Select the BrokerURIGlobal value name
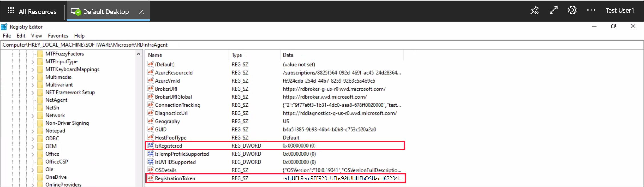The width and height of the screenshot is (644, 187). click(173, 97)
